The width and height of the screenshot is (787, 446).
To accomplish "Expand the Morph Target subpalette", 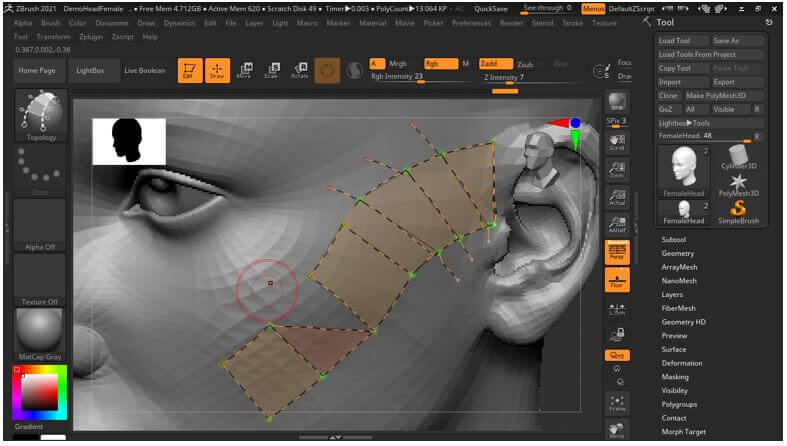I will click(683, 431).
